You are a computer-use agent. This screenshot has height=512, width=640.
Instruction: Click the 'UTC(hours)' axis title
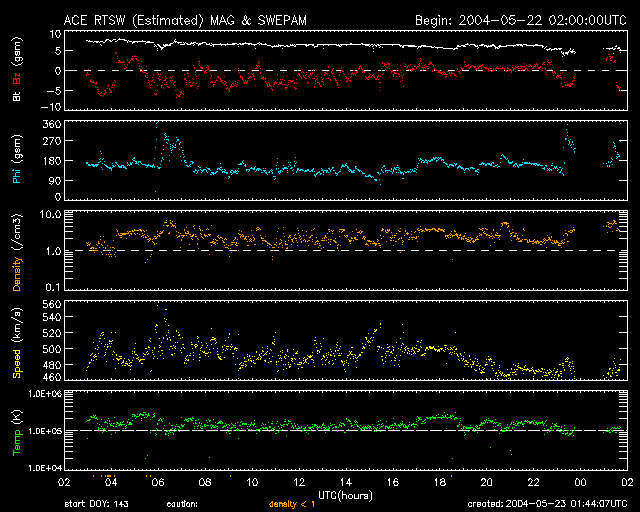coord(345,496)
